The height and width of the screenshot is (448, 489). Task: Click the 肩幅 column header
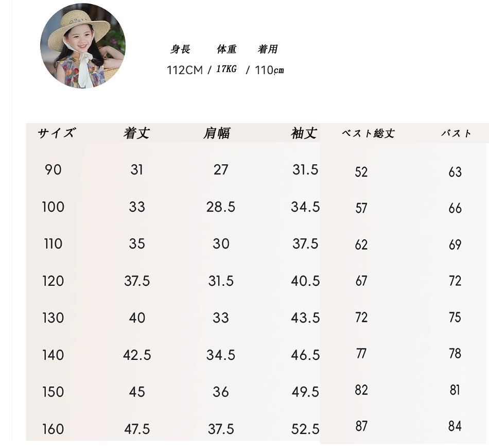(x=217, y=133)
